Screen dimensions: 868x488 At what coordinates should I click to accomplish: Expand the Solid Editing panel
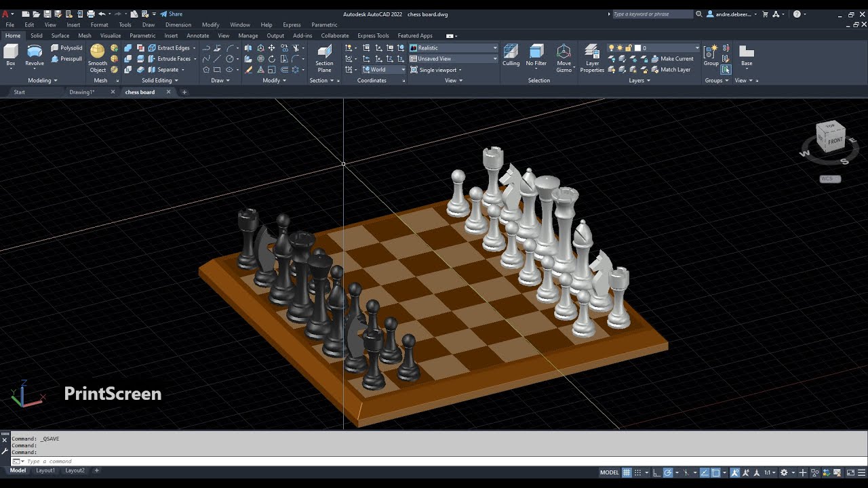(160, 81)
